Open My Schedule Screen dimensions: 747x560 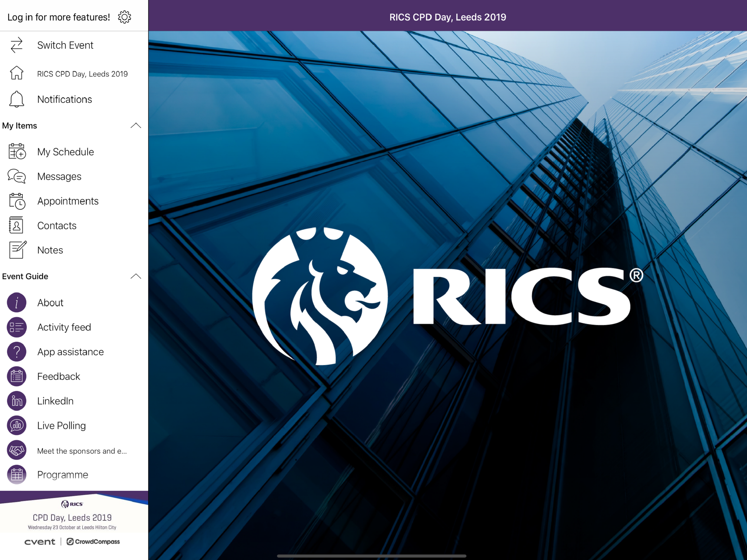(74, 152)
